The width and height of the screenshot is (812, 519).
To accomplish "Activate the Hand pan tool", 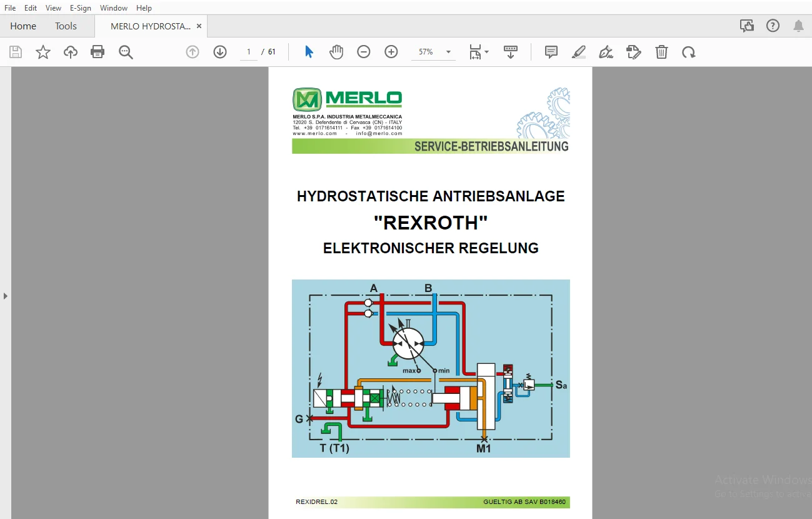I will (x=336, y=52).
